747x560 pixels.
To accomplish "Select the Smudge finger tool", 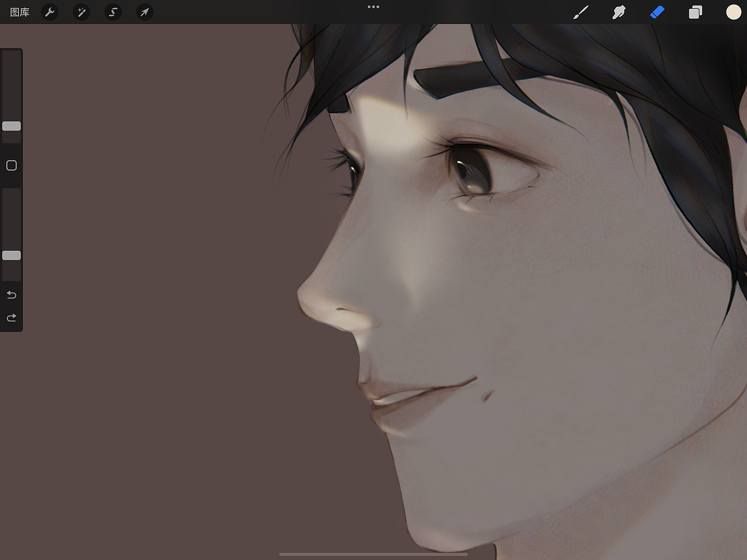I will pyautogui.click(x=619, y=12).
